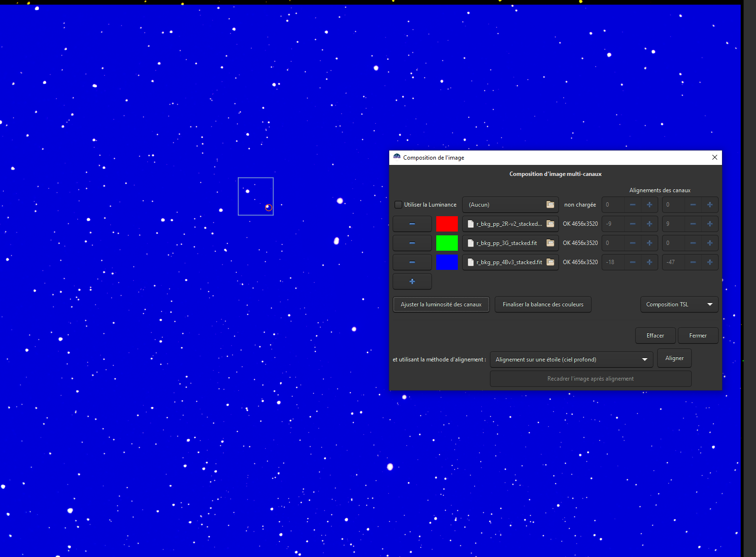
Task: Enable the Utiliser la Luminance checkbox
Action: [398, 205]
